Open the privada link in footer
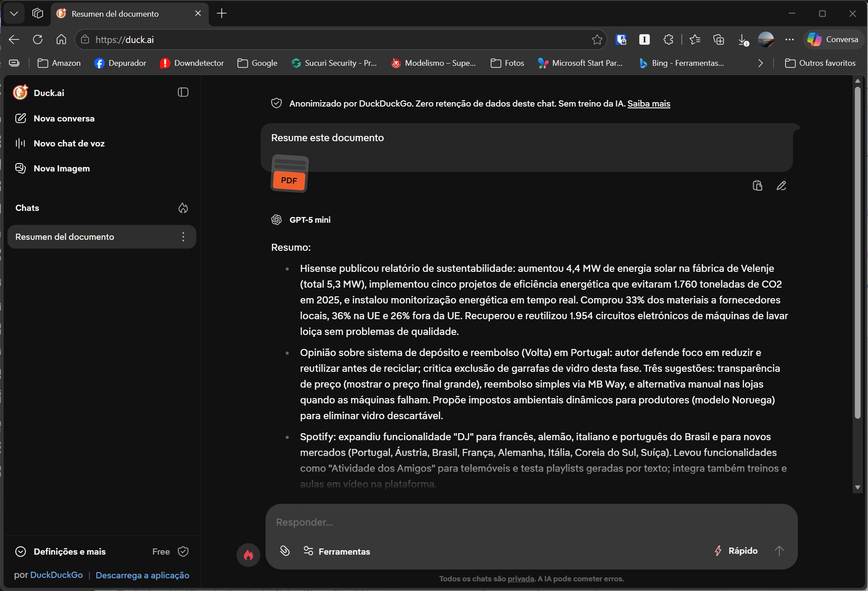Viewport: 868px width, 591px height. (521, 579)
